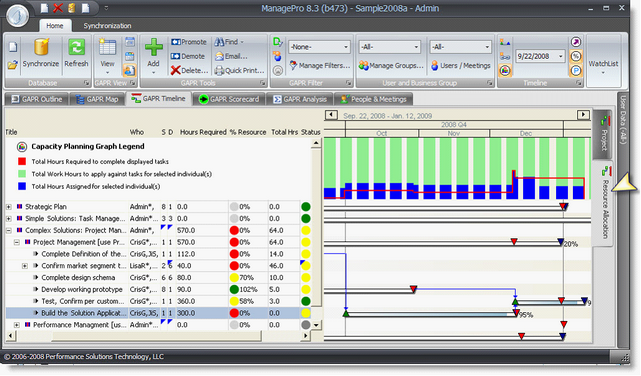Click the Email... button
This screenshot has height=376, width=641.
(231, 56)
